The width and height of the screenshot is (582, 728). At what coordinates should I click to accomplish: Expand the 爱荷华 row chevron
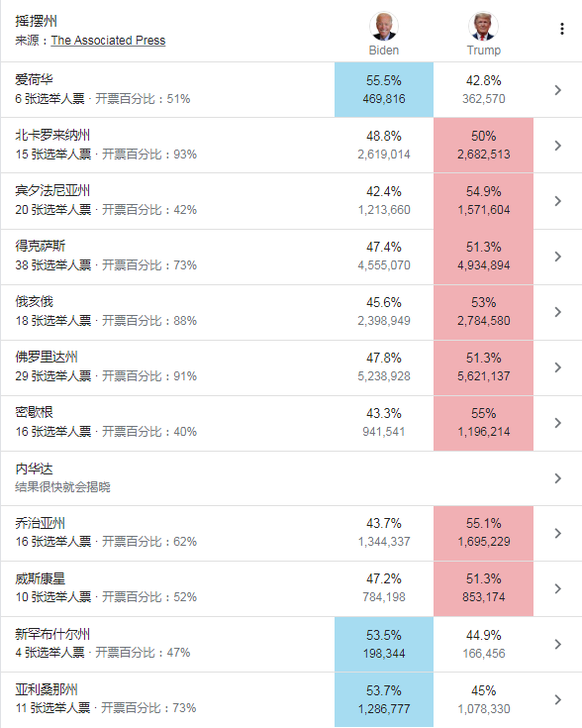(558, 89)
